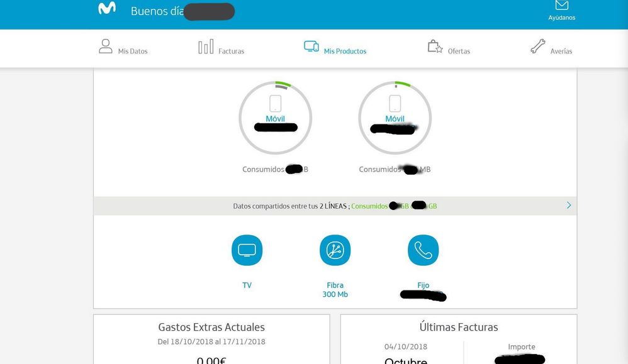
Task: Open the Fijo phone icon
Action: click(x=423, y=250)
